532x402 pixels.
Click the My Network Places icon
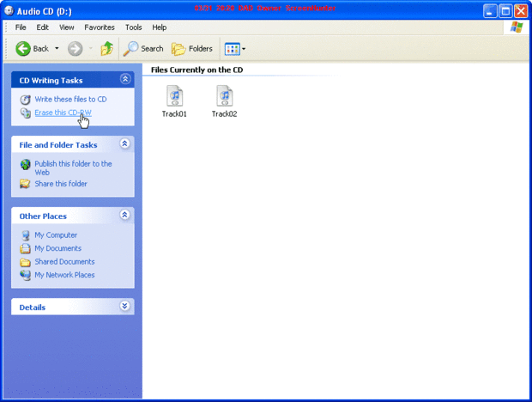(26, 275)
